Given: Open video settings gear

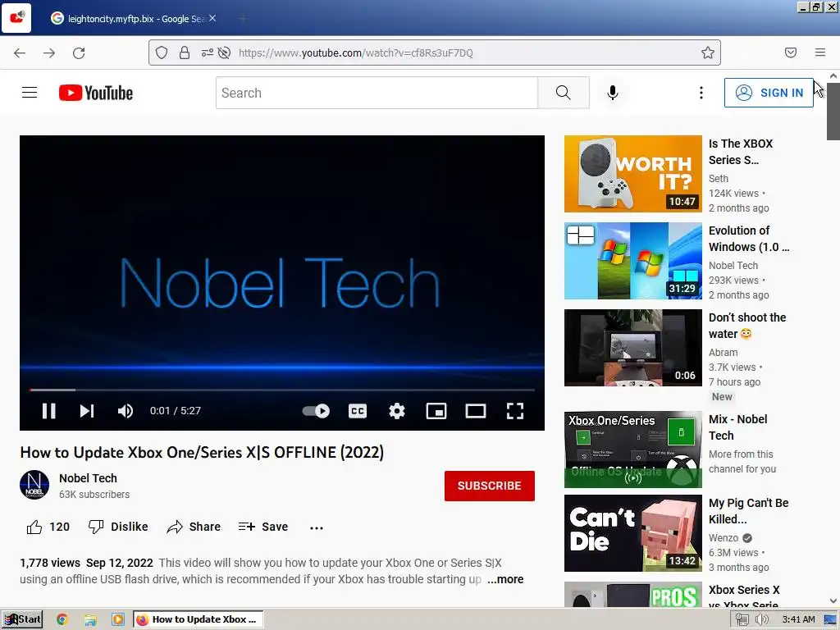Looking at the screenshot, I should click(397, 411).
